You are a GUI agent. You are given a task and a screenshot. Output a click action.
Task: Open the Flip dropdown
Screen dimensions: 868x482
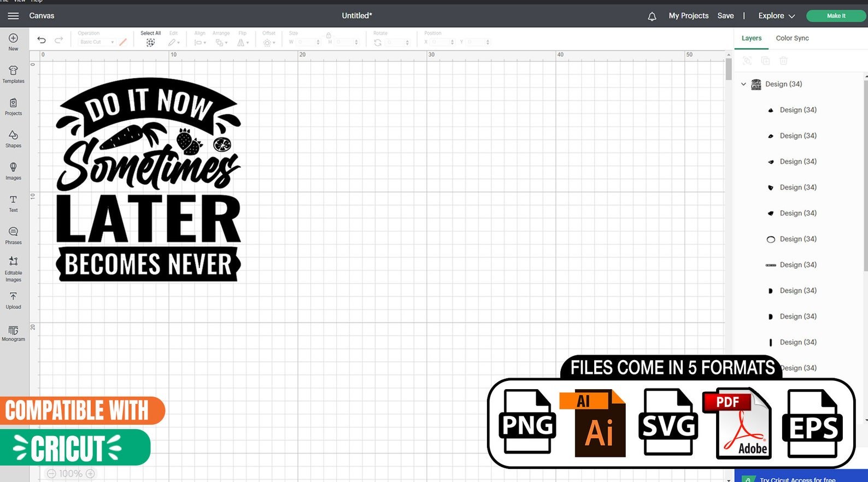pos(243,42)
